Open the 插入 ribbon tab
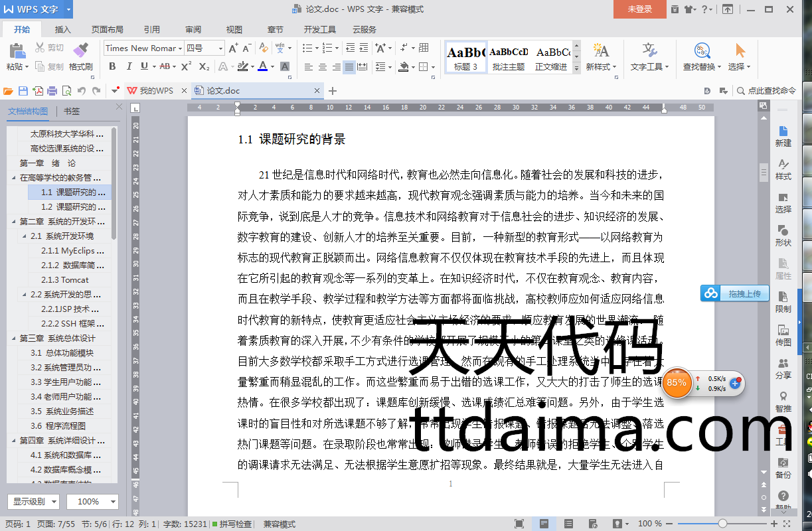The width and height of the screenshot is (812, 531). 63,30
